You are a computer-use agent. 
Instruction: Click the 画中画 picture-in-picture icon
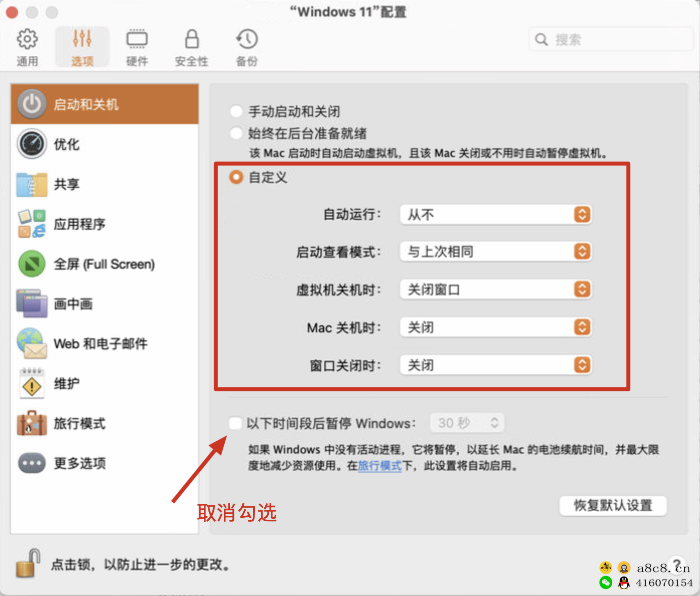(32, 303)
